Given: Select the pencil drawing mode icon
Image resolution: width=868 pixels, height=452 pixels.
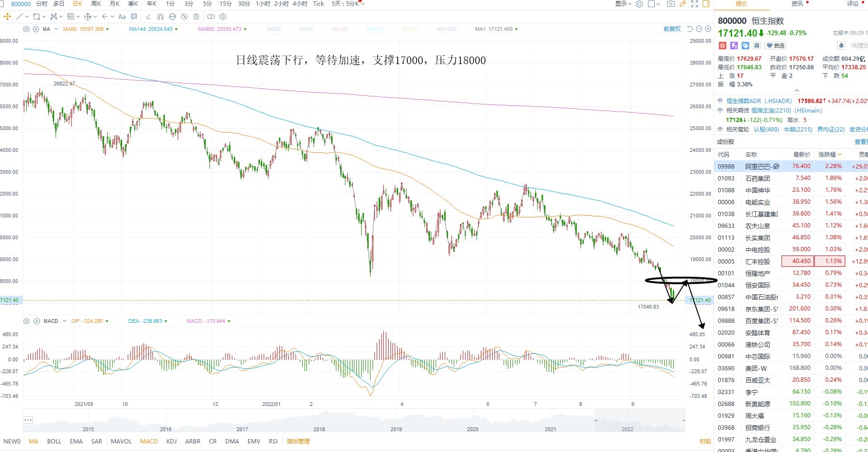Looking at the screenshot, I should (x=683, y=4).
